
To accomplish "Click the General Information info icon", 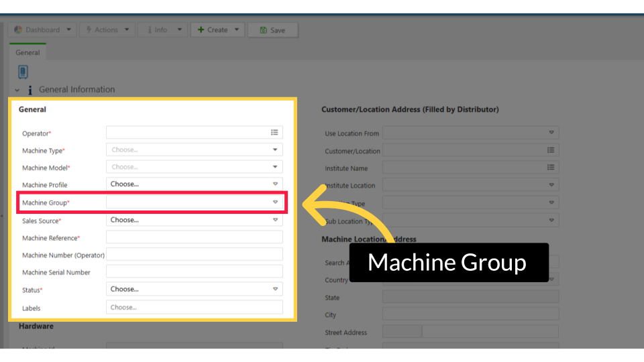I will point(30,90).
